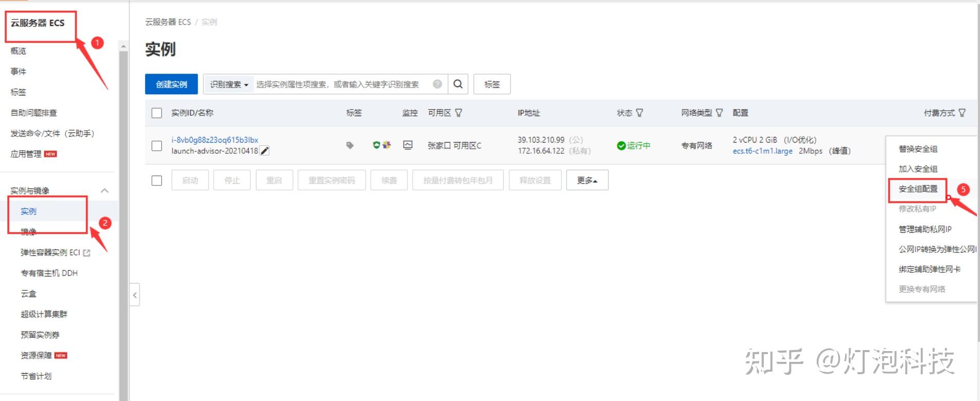Click the 标签 button beside the search box
The width and height of the screenshot is (980, 401).
click(492, 84)
